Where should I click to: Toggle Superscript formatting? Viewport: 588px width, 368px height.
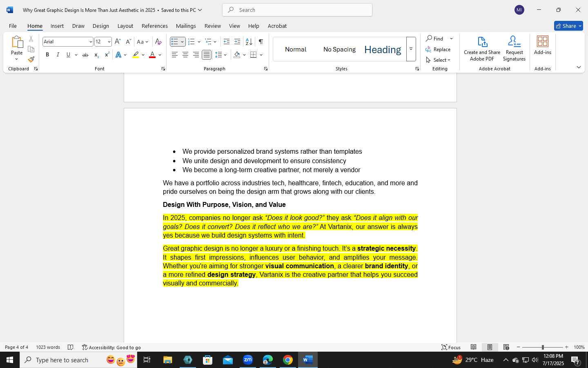pos(107,55)
